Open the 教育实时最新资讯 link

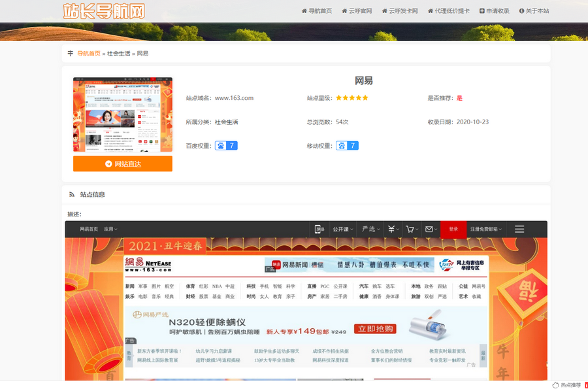pyautogui.click(x=448, y=351)
